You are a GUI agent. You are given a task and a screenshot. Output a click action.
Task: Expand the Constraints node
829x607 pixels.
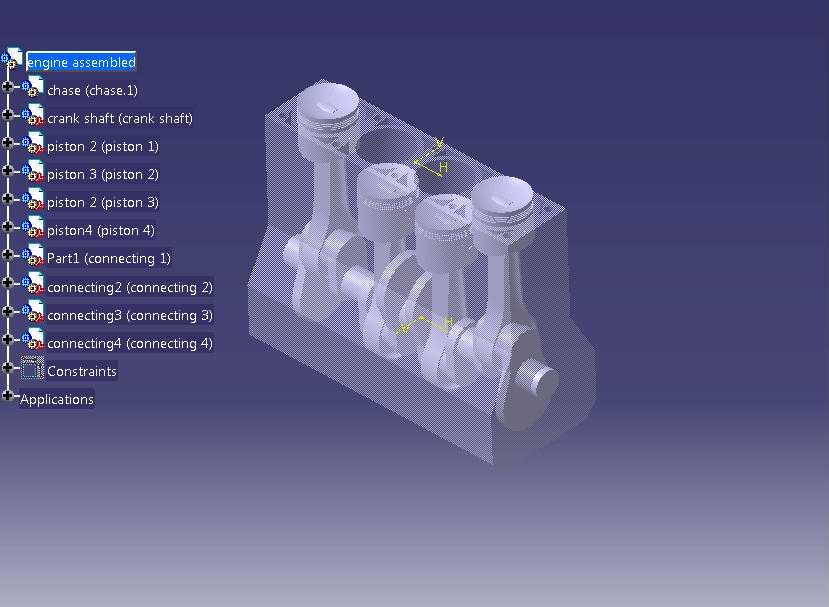tap(7, 366)
